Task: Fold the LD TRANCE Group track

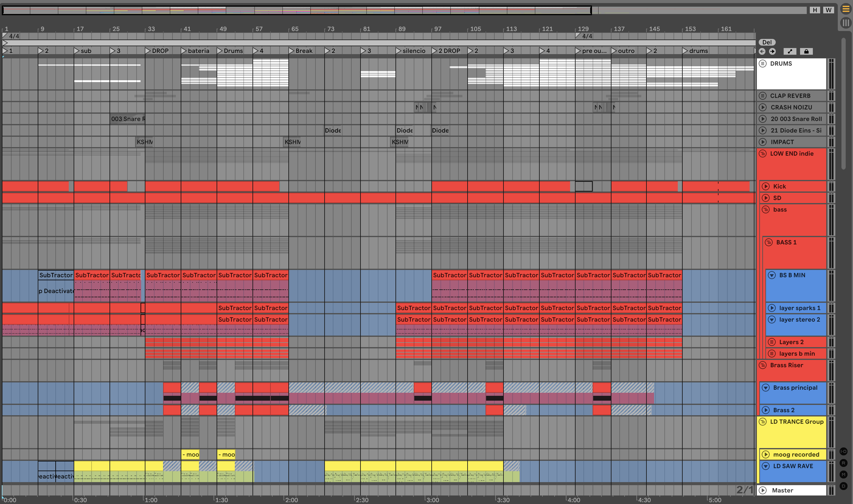Action: (x=763, y=422)
